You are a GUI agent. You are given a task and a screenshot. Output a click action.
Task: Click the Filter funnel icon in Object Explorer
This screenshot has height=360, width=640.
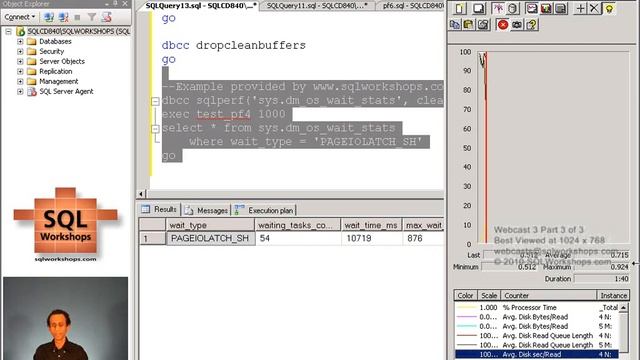tap(92, 17)
